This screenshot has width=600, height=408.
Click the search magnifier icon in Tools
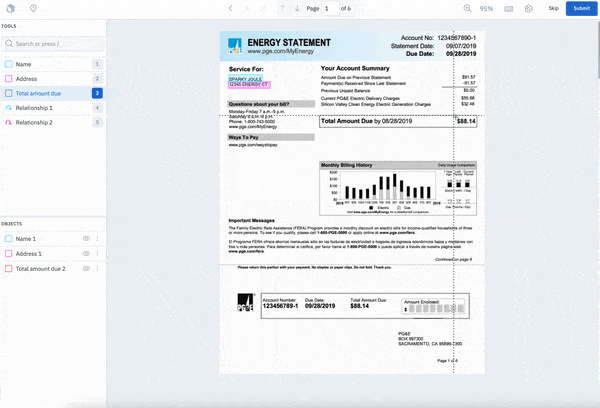pos(9,44)
